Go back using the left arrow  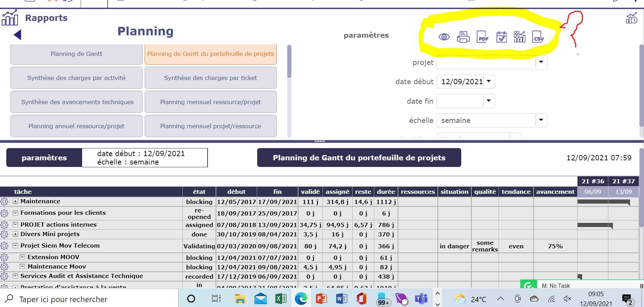point(17,35)
